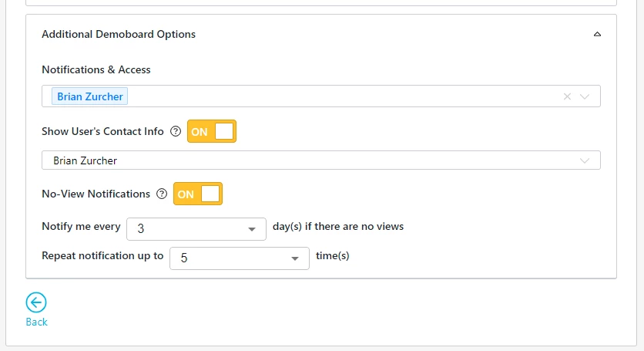The width and height of the screenshot is (644, 351).
Task: Click the circular Back arrow icon
Action: pyautogui.click(x=36, y=303)
